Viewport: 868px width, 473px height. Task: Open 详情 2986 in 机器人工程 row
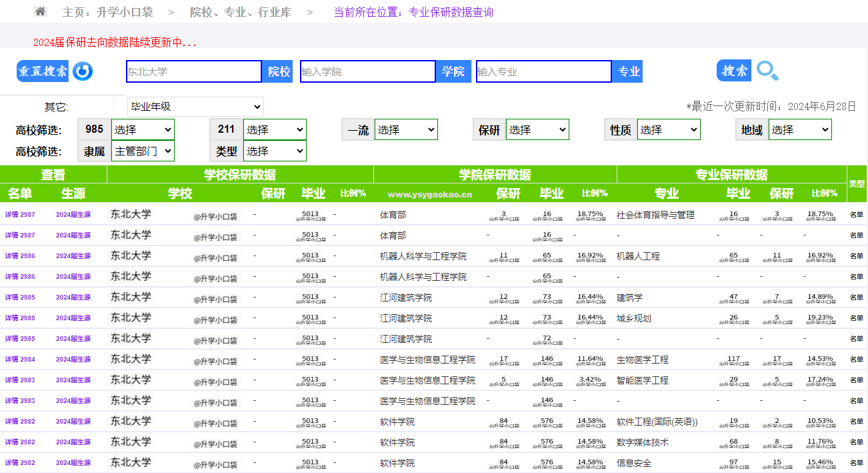20,256
